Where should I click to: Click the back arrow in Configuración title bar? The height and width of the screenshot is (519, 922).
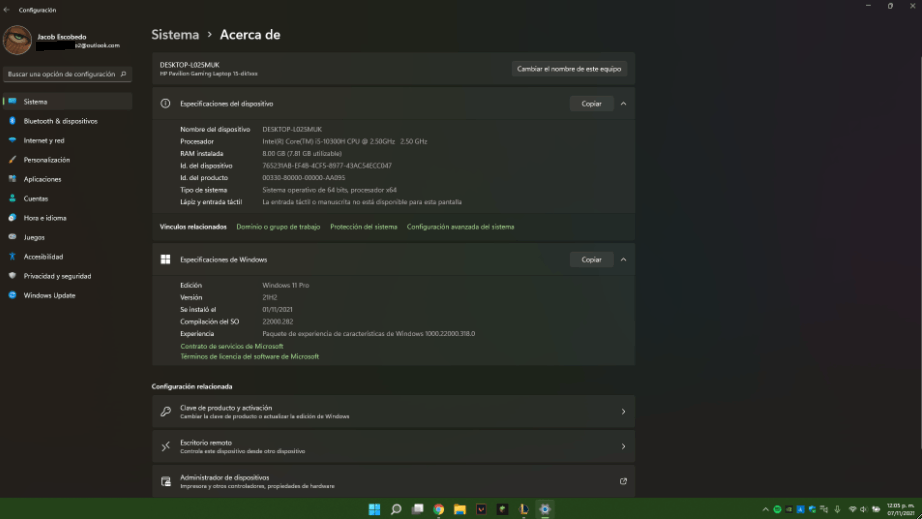[x=6, y=10]
